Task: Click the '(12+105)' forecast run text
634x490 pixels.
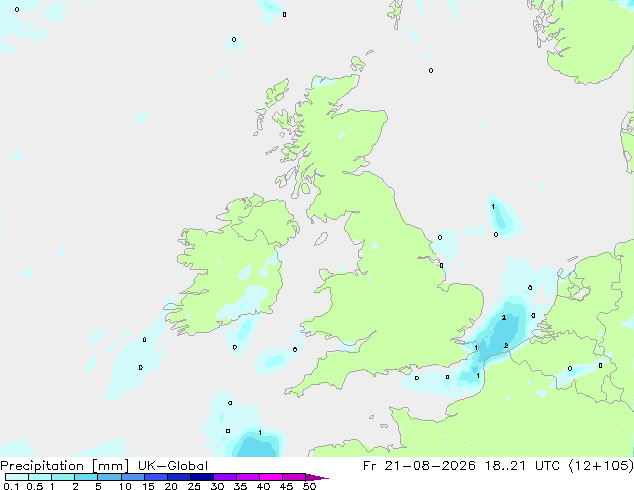Action: click(x=601, y=466)
